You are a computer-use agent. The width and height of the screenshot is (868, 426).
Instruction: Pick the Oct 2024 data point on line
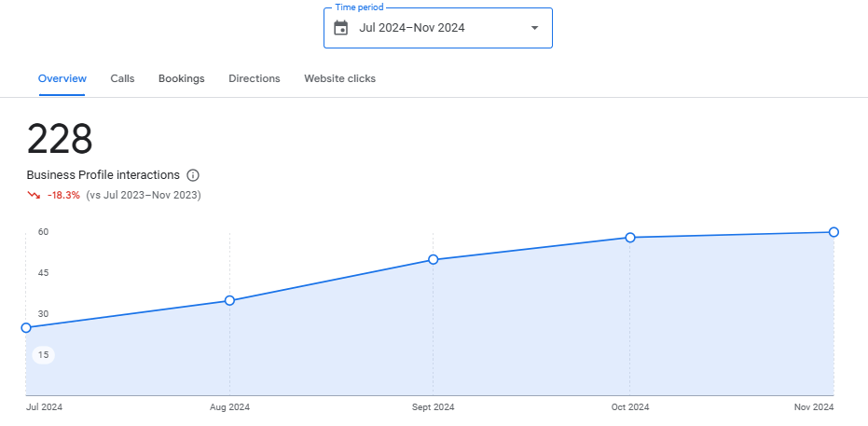point(630,238)
